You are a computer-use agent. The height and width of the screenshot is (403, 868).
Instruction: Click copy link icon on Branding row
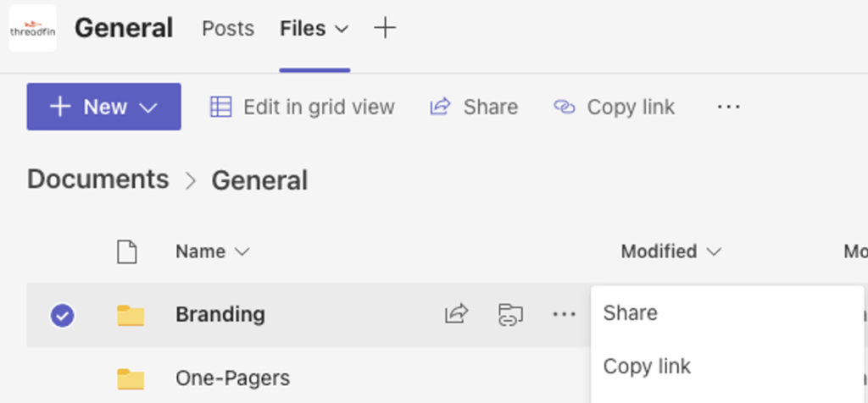510,315
